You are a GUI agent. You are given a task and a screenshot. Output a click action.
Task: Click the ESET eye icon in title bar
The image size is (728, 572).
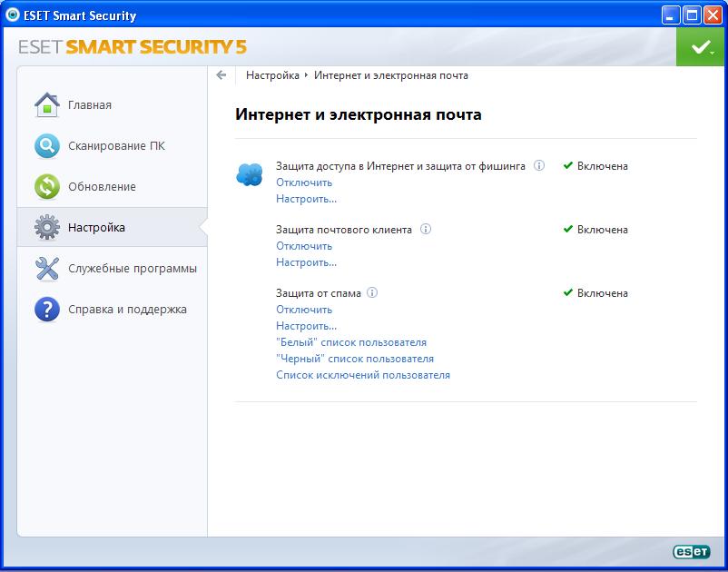point(12,15)
